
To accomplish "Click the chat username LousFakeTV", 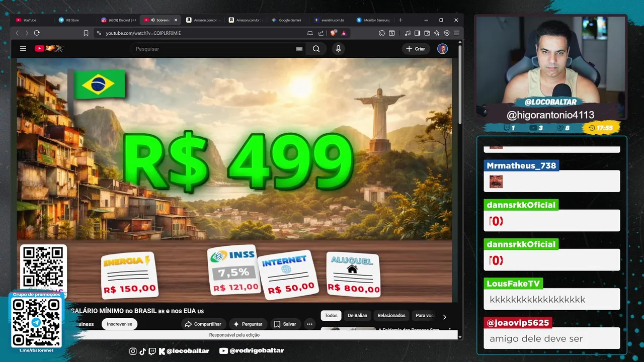I will click(x=513, y=284).
